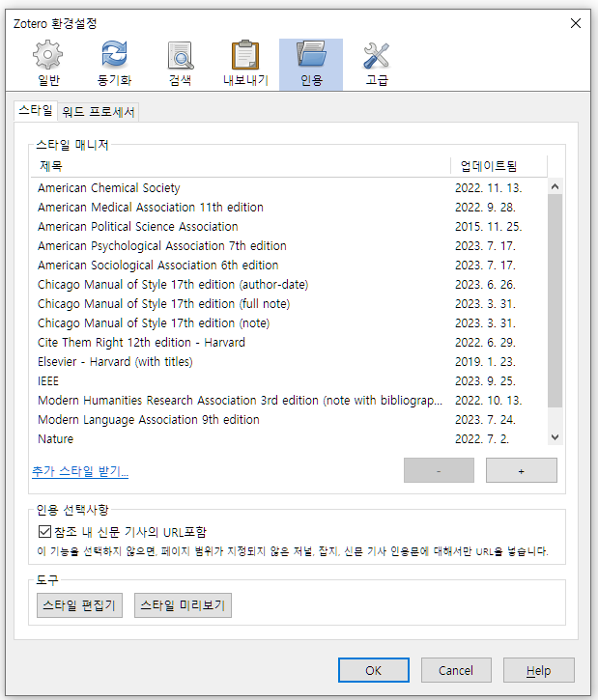Open the 스타일 편집기 button
The image size is (598, 700).
point(79,605)
